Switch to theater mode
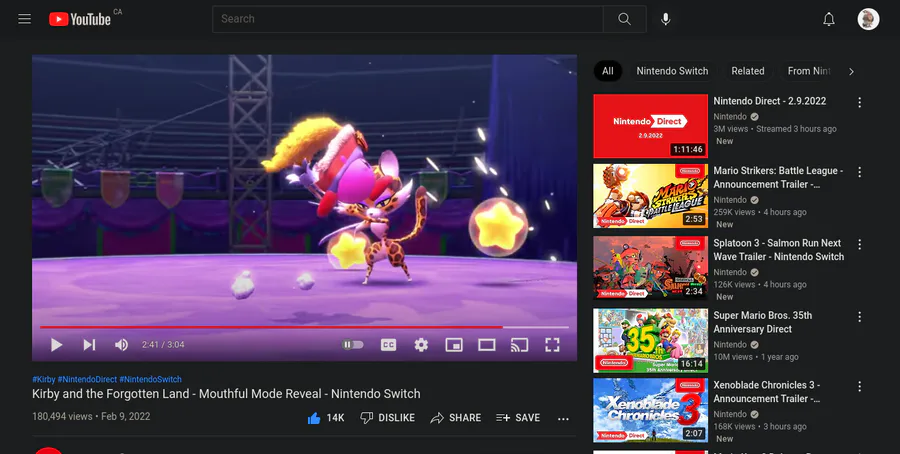The height and width of the screenshot is (454, 900). [487, 345]
